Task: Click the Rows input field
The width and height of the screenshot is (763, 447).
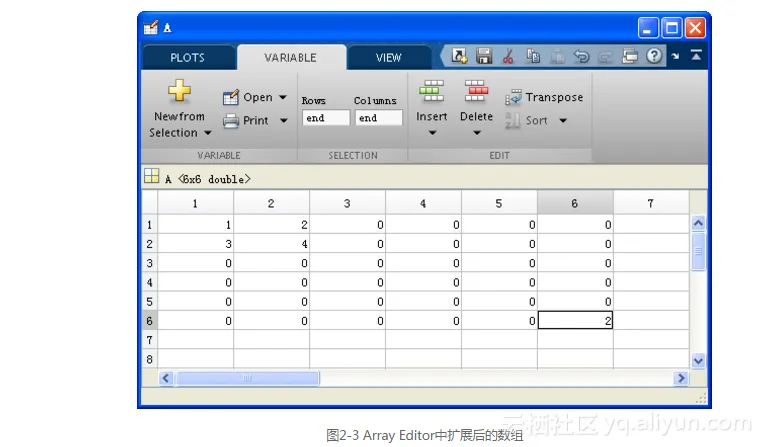Action: point(326,118)
